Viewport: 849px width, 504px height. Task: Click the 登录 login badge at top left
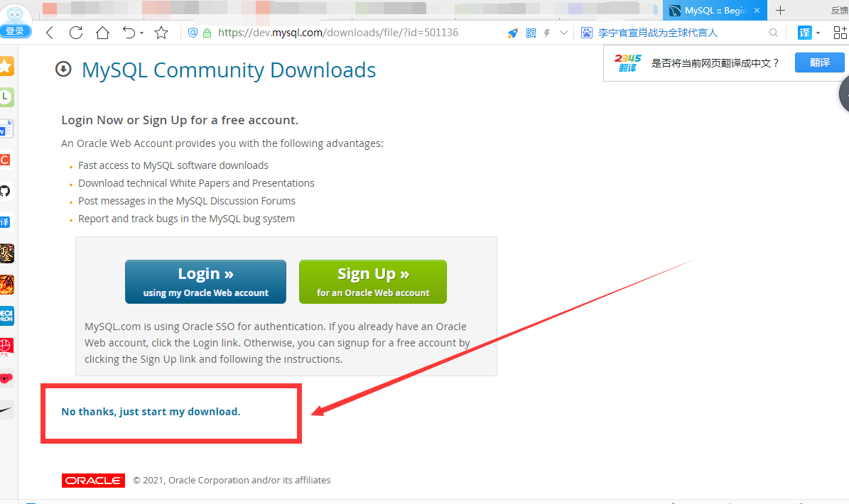pos(15,31)
